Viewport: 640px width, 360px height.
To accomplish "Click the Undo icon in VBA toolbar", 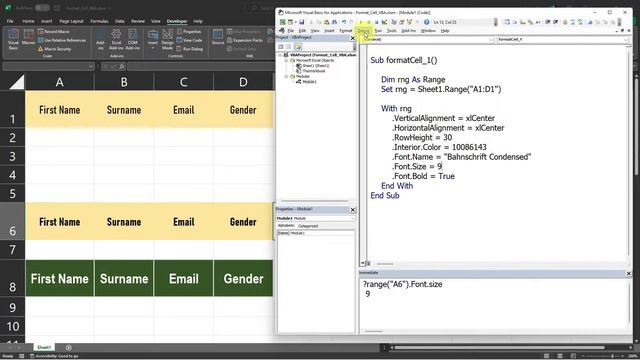I will click(x=344, y=22).
